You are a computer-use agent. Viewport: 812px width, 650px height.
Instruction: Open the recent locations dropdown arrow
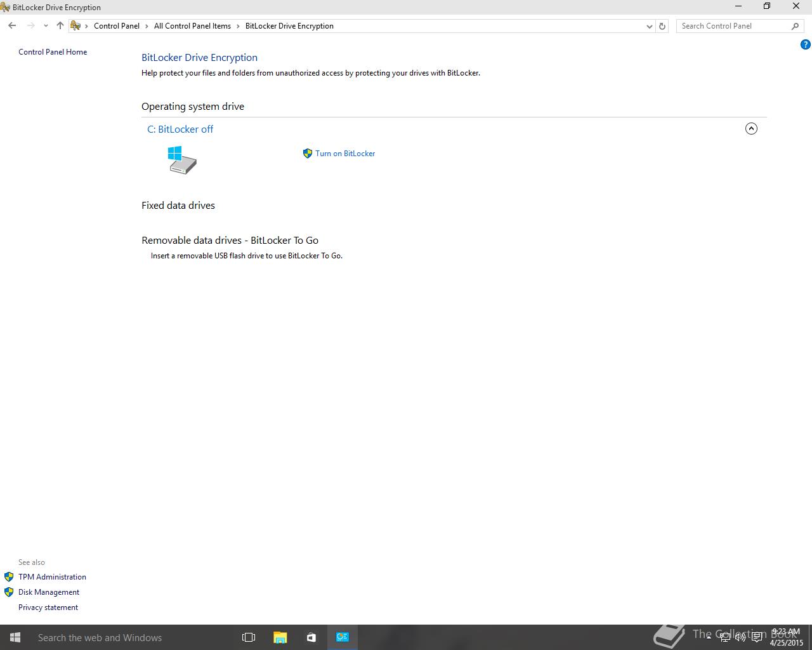[46, 26]
